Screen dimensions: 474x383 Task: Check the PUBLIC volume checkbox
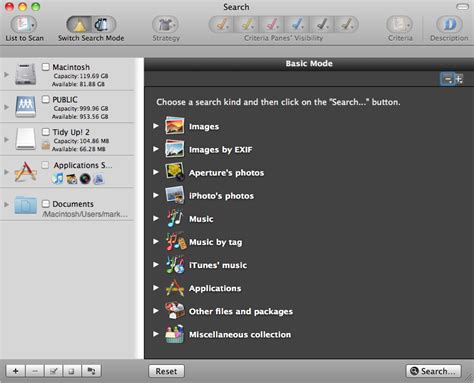click(46, 99)
